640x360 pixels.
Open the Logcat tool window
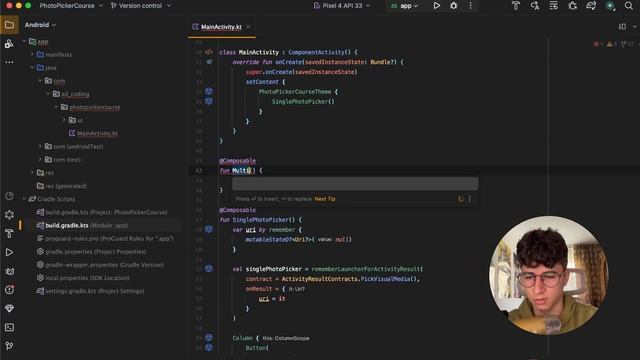pos(9,271)
